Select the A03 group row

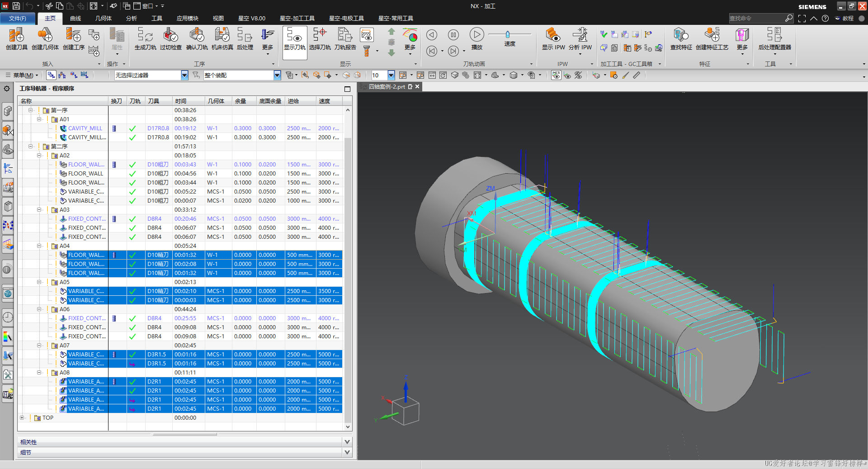coord(65,209)
